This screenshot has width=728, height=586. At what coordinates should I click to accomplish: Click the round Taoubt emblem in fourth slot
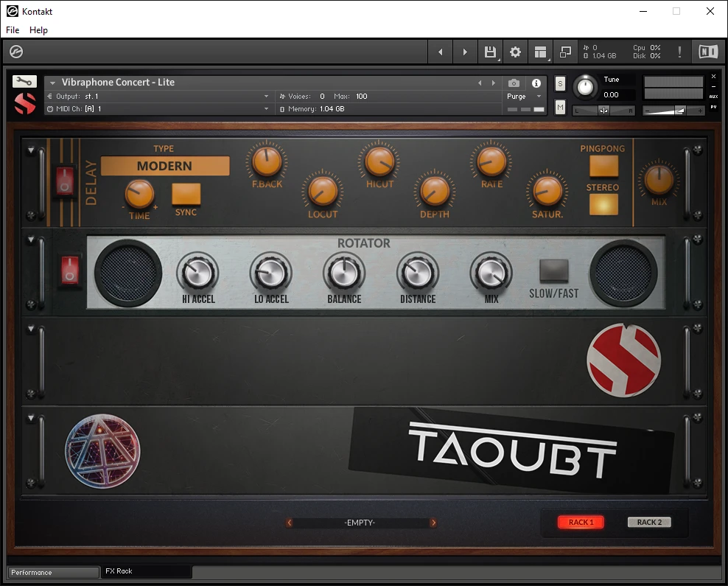[102, 451]
